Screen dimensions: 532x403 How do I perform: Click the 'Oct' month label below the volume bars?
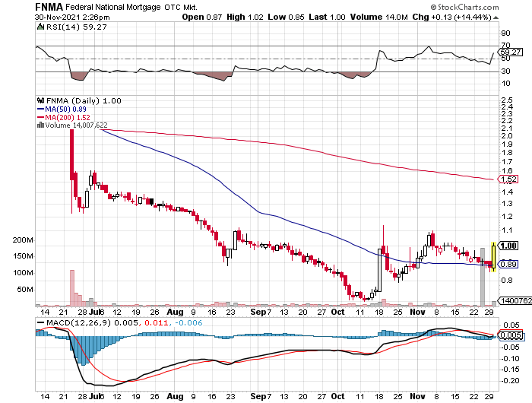(x=337, y=312)
